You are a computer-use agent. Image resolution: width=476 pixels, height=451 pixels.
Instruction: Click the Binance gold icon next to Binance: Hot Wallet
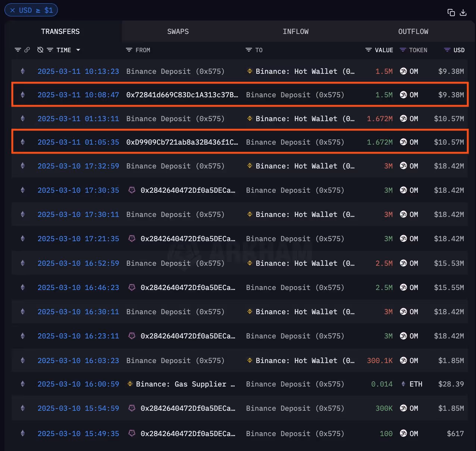pos(249,71)
